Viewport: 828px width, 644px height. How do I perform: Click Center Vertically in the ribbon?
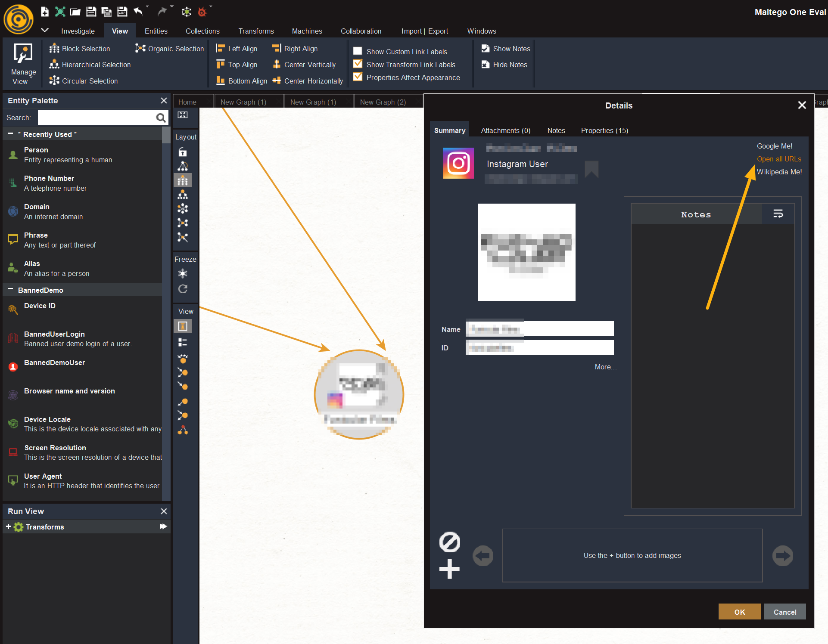(x=304, y=65)
